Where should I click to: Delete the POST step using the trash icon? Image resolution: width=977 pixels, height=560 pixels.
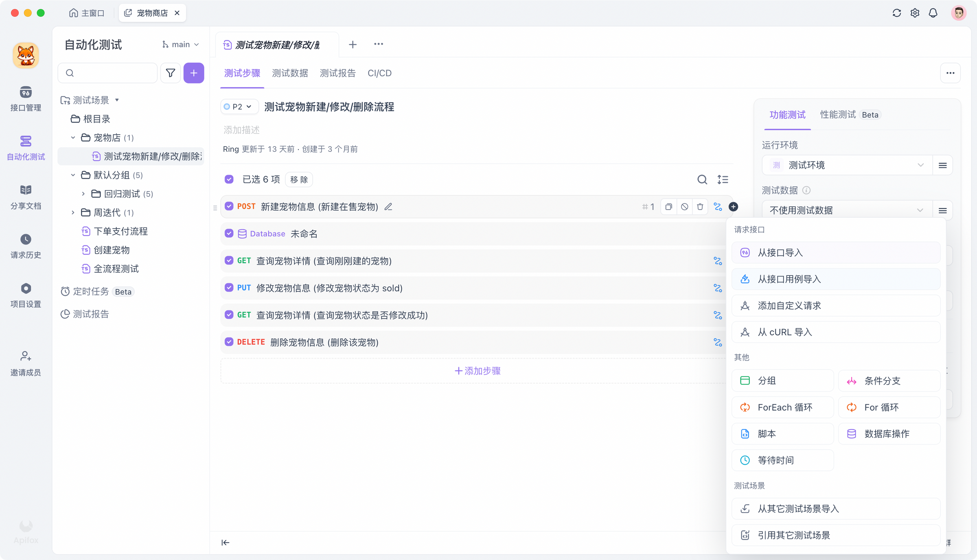[700, 207]
